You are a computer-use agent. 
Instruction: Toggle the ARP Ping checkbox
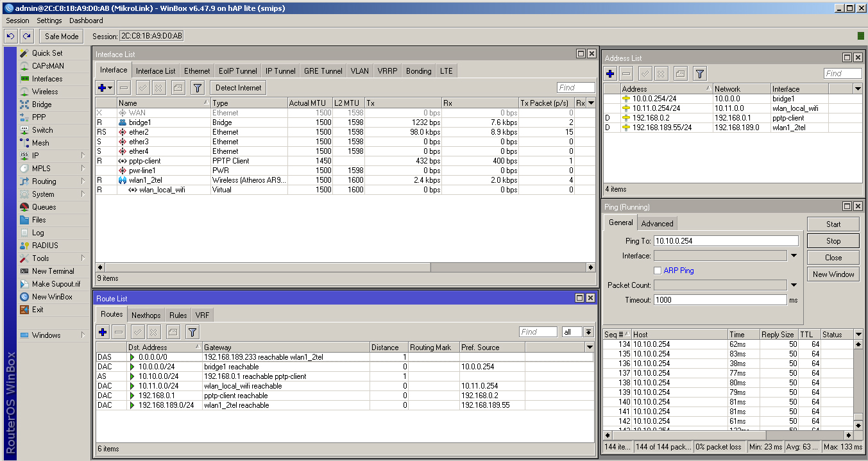[x=658, y=271]
